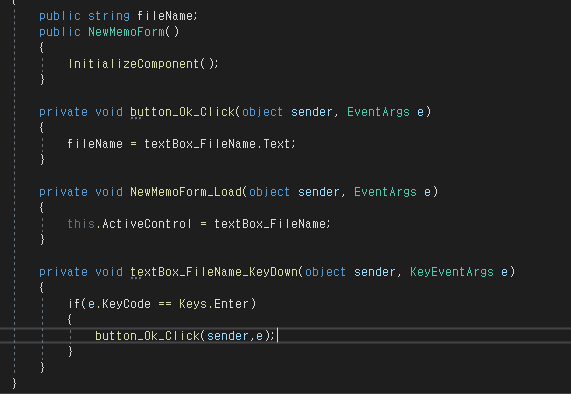Click the private keyword before NewMemoForm_Load
The width and height of the screenshot is (571, 394).
click(63, 192)
